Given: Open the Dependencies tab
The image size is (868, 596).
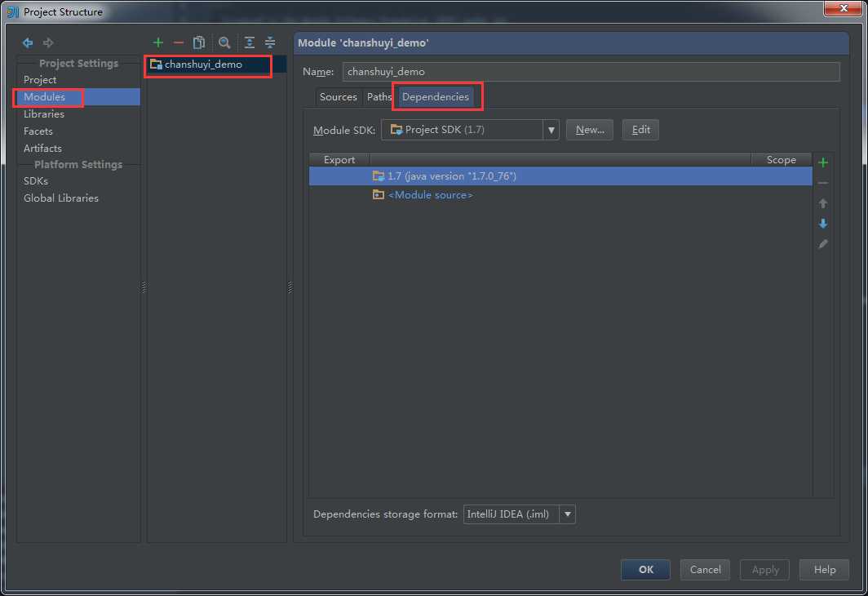Looking at the screenshot, I should click(x=436, y=97).
